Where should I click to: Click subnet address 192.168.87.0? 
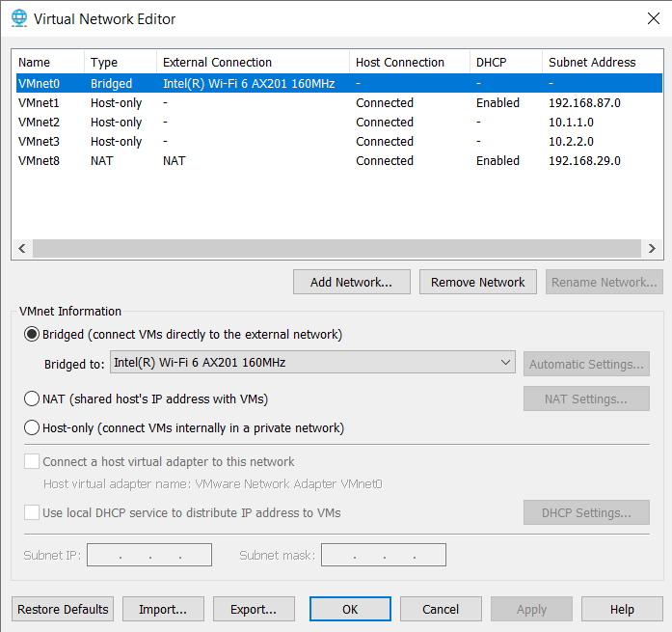[x=584, y=103]
